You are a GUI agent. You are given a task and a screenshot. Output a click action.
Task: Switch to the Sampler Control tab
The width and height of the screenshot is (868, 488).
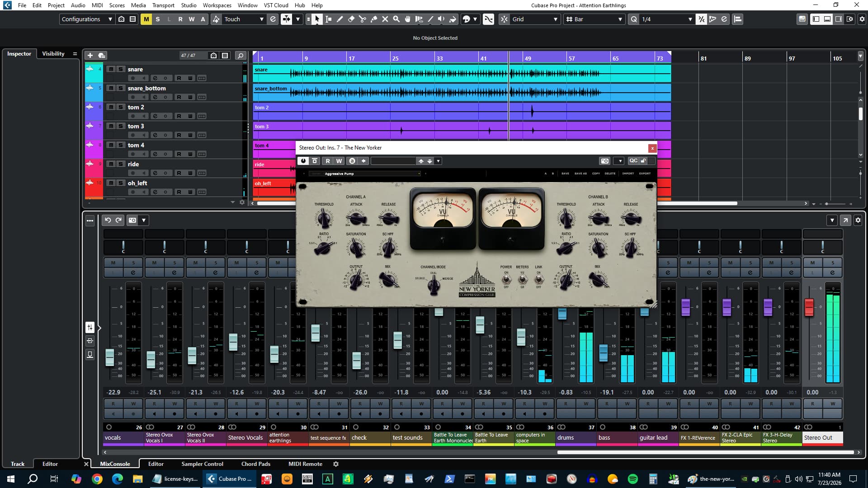202,464
